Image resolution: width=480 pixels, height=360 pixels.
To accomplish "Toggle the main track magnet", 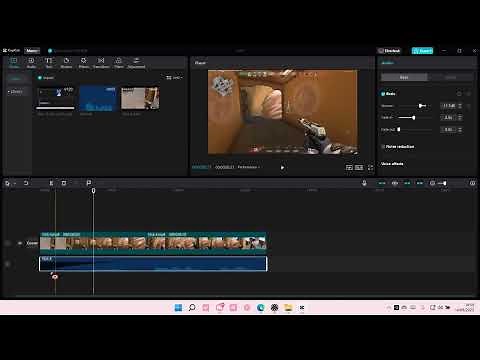I will pyautogui.click(x=382, y=183).
